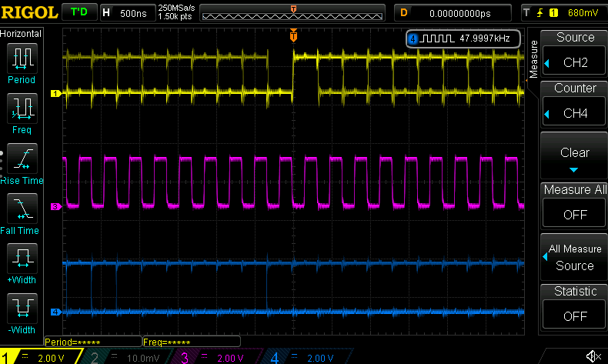Open the Horizontal menu header
608x364 pixels.
[22, 34]
